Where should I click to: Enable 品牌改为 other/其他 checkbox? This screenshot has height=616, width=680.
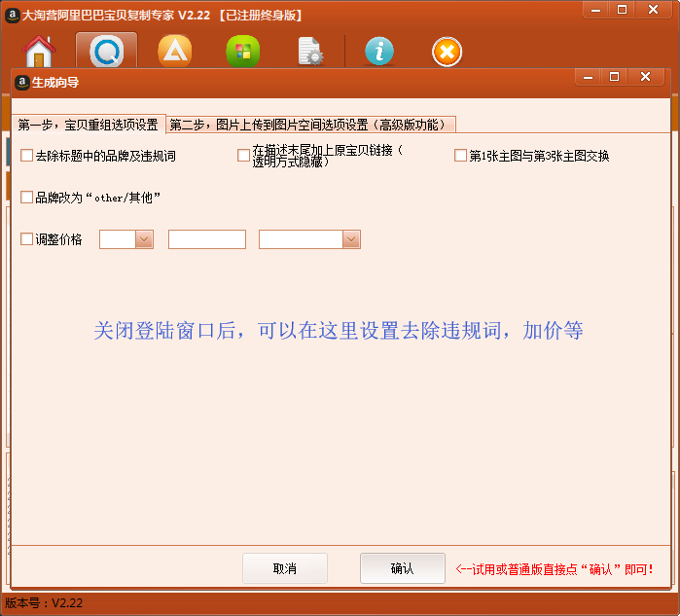(x=27, y=198)
